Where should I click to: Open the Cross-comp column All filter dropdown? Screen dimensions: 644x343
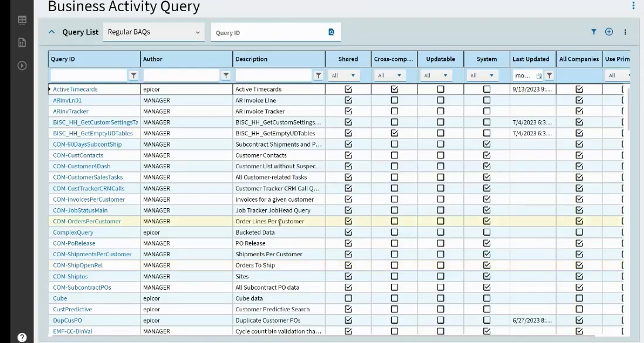coord(390,75)
